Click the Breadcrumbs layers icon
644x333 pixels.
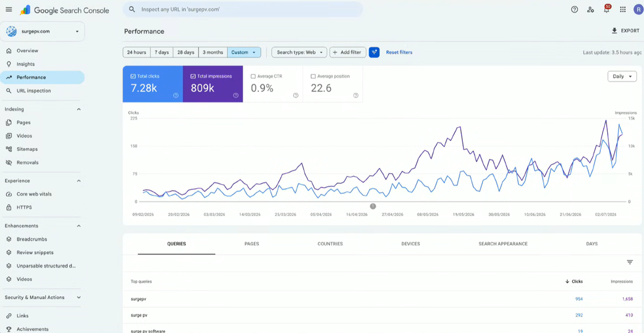(x=9, y=239)
